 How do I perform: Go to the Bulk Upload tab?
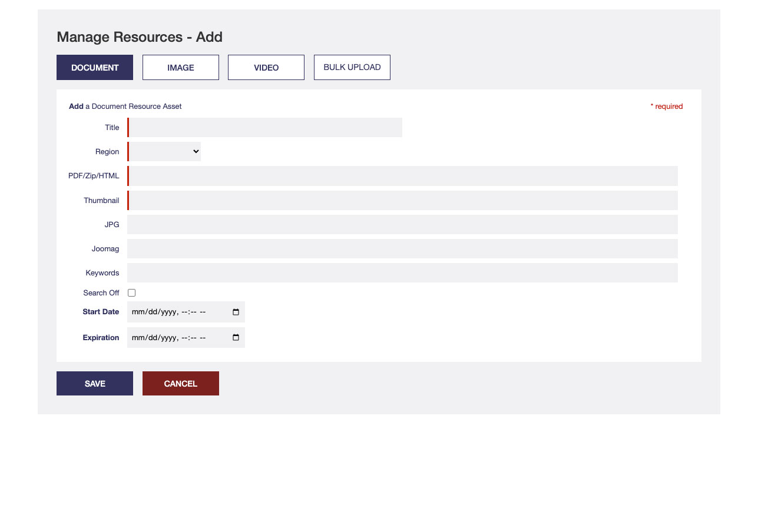click(x=352, y=68)
